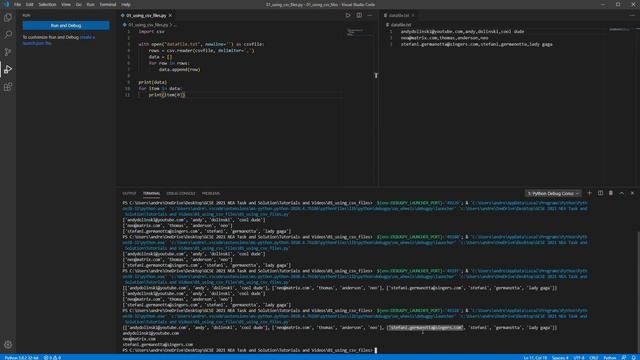This screenshot has height=360, width=640.
Task: Open the Go menu
Action: point(78,4)
